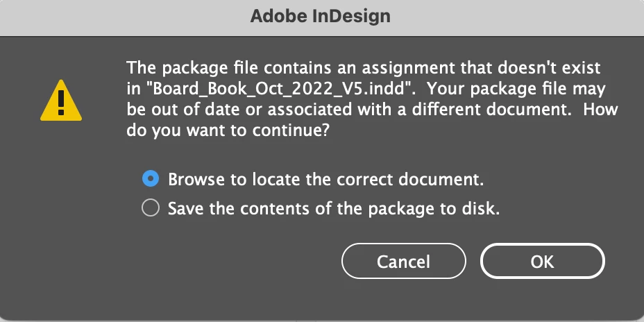Click the word "Browse" in the first option
This screenshot has height=322, width=644.
197,179
